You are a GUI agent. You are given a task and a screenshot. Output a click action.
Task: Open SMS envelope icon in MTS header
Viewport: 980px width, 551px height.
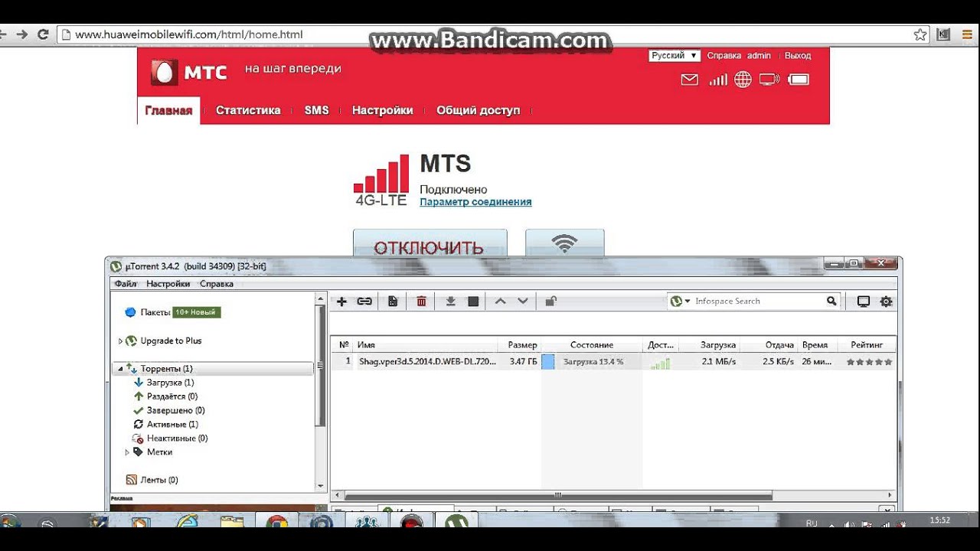tap(690, 80)
